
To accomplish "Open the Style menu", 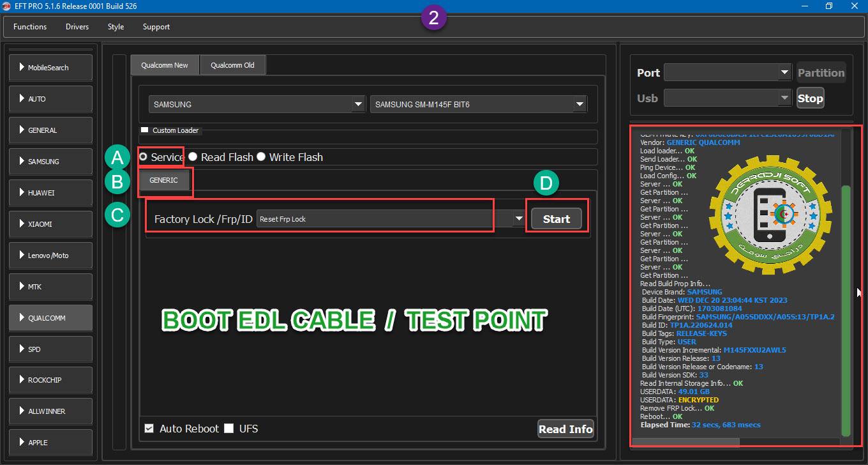I will click(x=116, y=27).
